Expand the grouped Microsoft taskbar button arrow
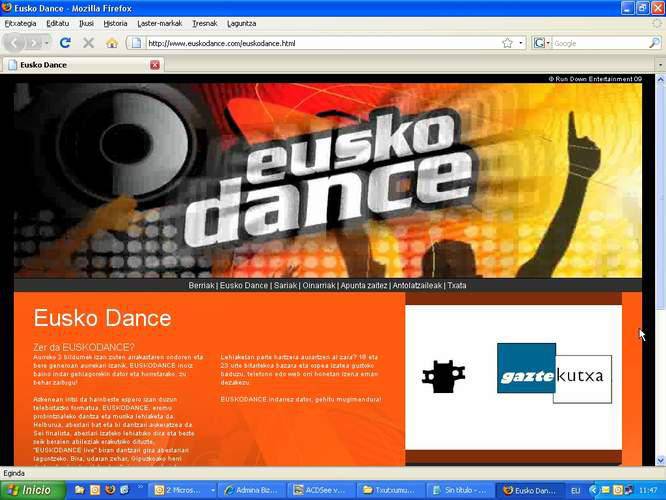The width and height of the screenshot is (666, 500). point(212,491)
